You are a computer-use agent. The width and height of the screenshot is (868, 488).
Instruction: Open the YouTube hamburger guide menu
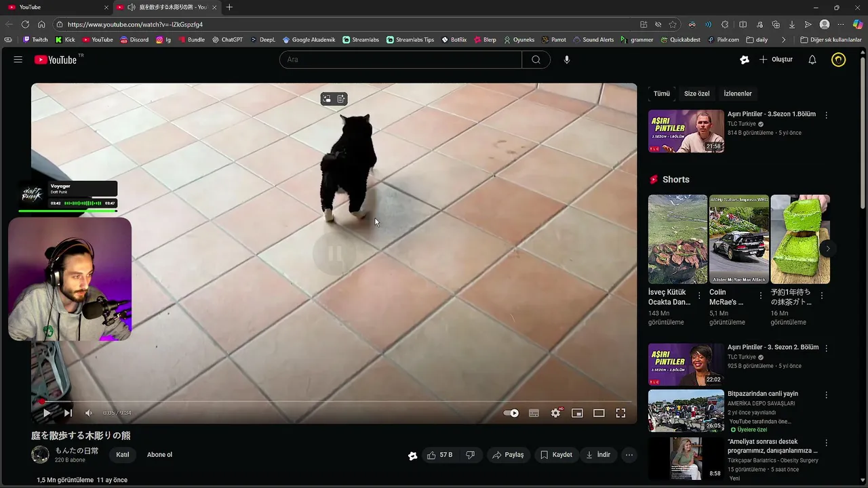[x=18, y=60]
